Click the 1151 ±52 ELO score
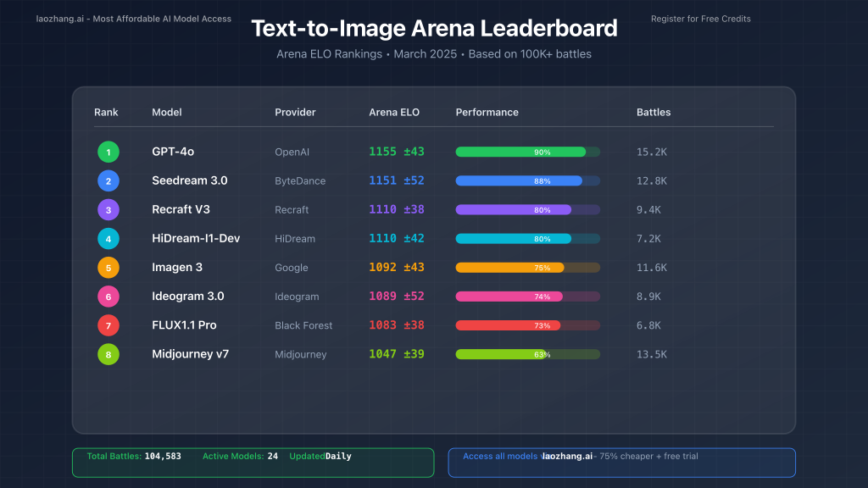 coord(397,180)
